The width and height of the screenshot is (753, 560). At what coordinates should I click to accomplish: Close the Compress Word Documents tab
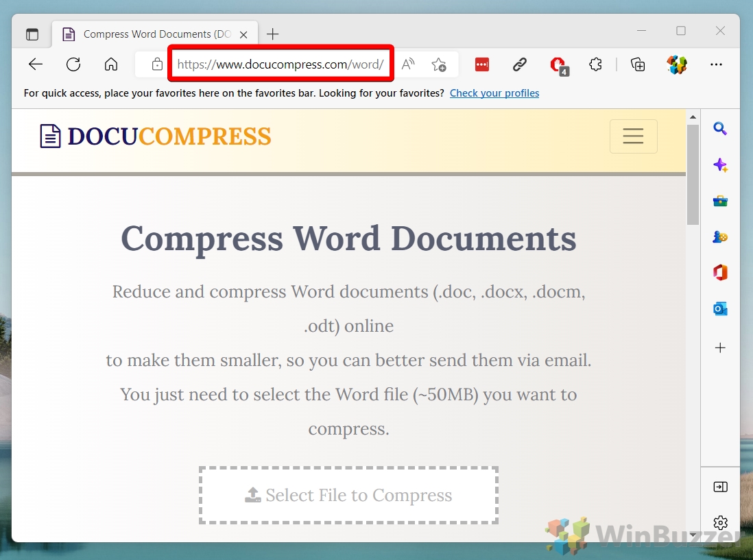pyautogui.click(x=243, y=34)
